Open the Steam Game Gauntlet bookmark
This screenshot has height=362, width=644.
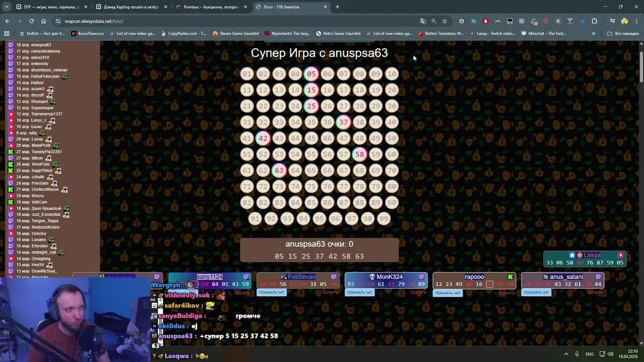(x=235, y=34)
